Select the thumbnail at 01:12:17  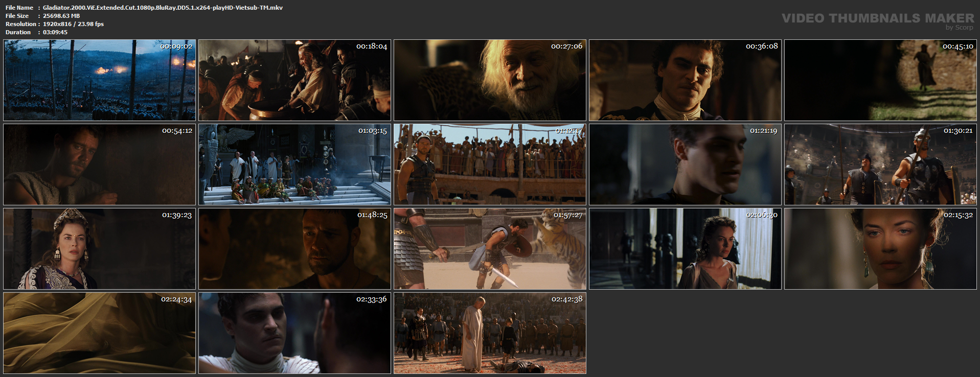click(x=490, y=164)
